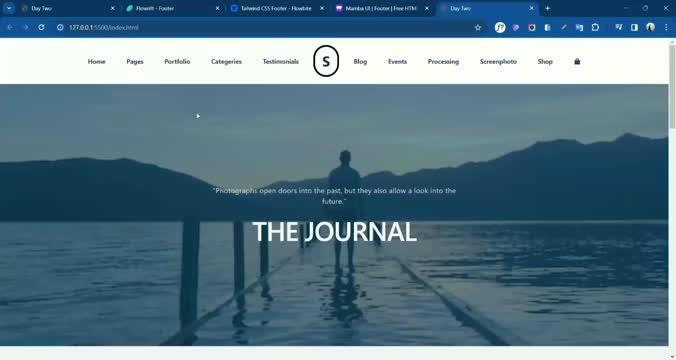Open the Fonts Ninja 'f?' extension
The width and height of the screenshot is (676, 360).
[x=500, y=28]
